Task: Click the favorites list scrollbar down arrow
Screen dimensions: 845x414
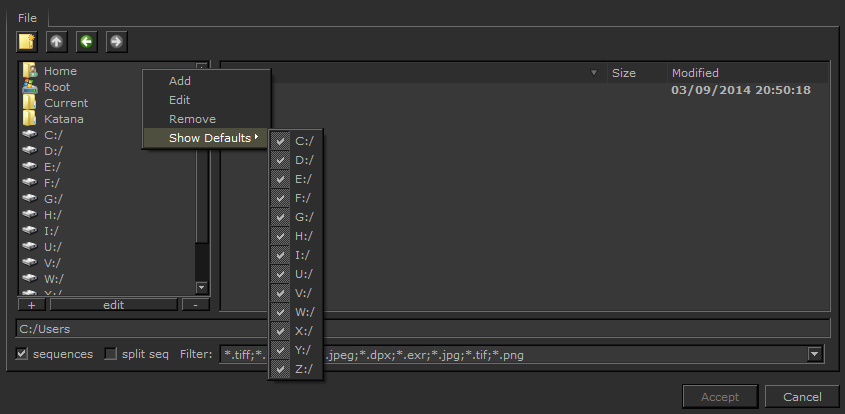Action: click(202, 288)
